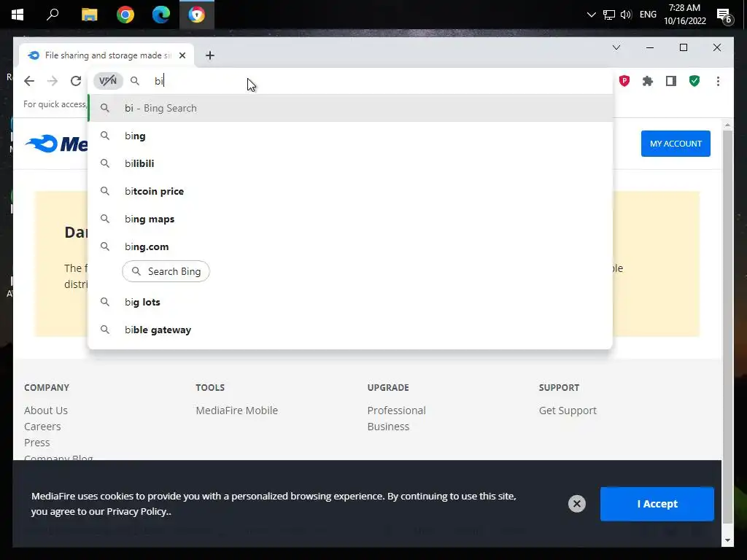Click the green shield extension icon
Viewport: 747px width, 560px height.
(694, 81)
